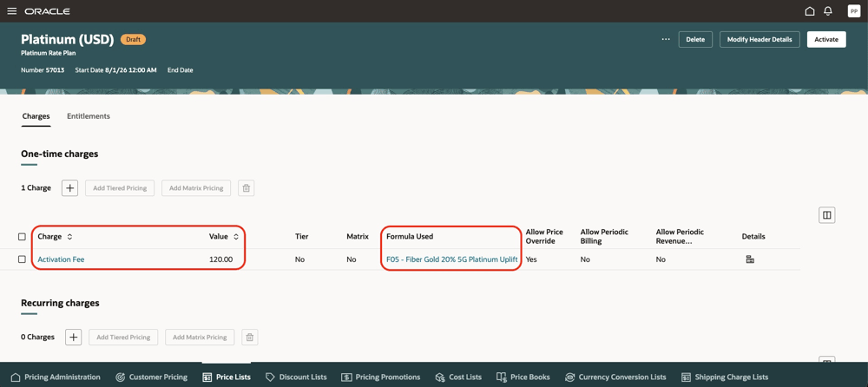Switch to the Entitlements tab
The height and width of the screenshot is (387, 868).
point(89,116)
